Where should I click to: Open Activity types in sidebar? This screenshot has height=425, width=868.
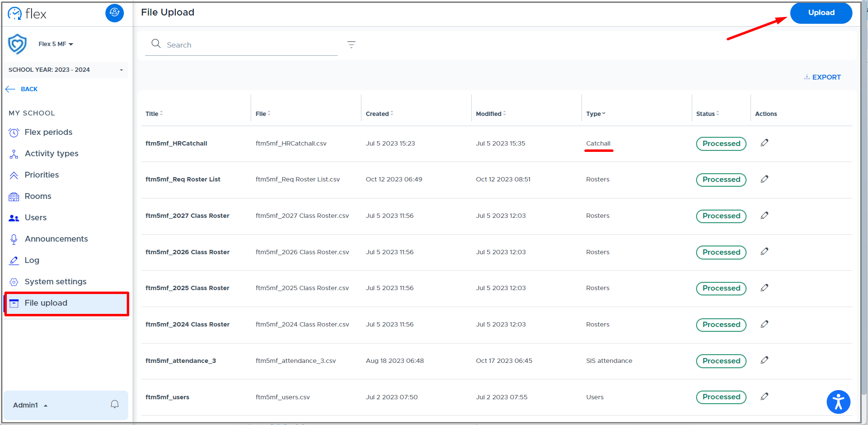(51, 153)
